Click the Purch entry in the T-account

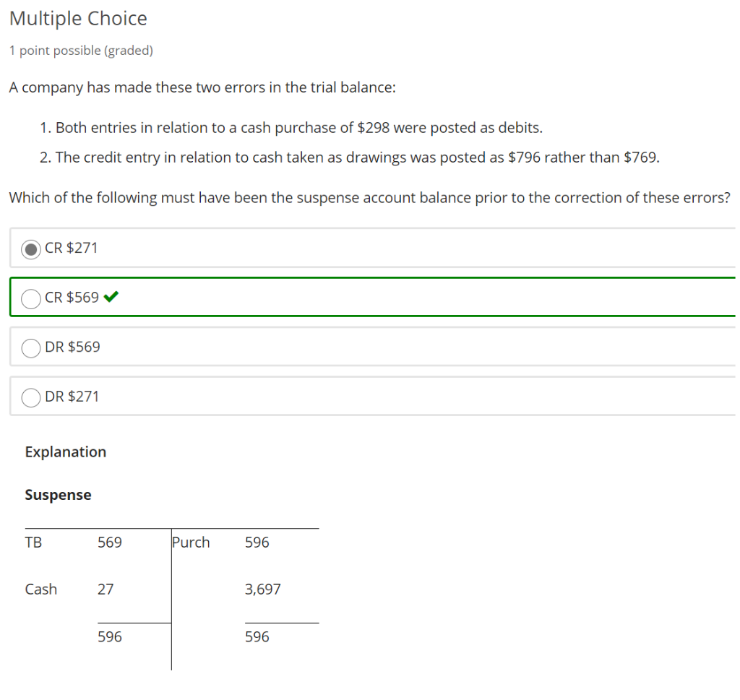tap(191, 542)
